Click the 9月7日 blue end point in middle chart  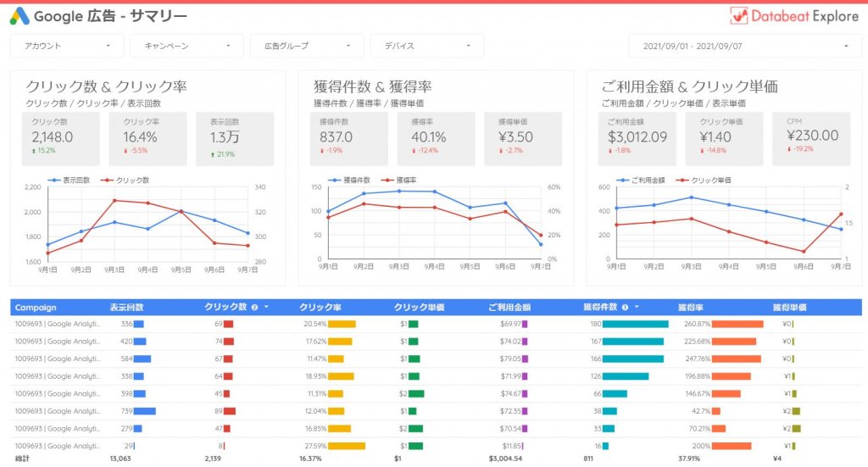[x=541, y=244]
